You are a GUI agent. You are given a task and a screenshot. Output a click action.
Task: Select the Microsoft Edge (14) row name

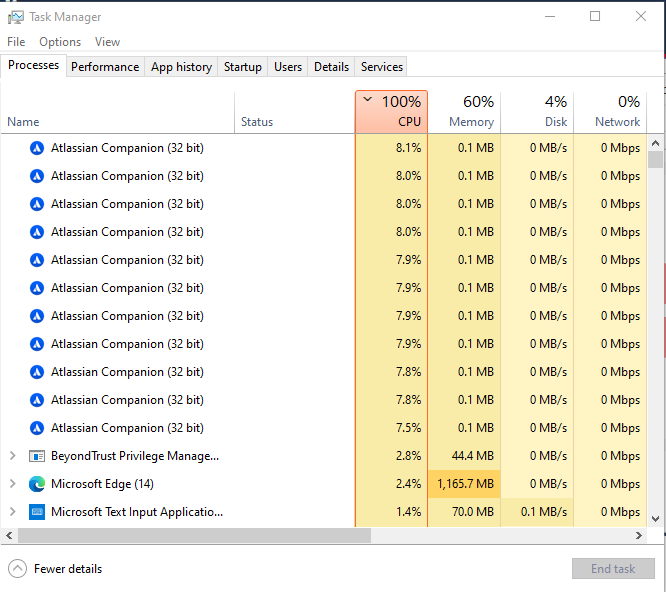point(102,484)
